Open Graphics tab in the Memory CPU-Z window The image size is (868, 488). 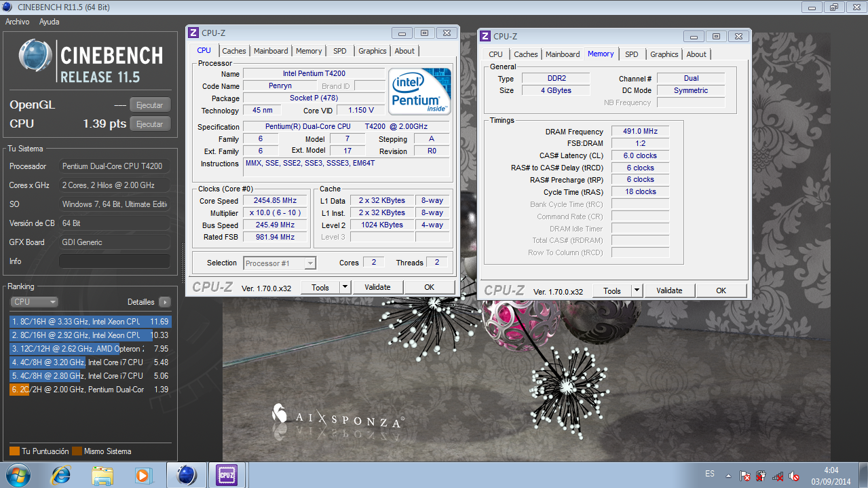click(x=664, y=54)
